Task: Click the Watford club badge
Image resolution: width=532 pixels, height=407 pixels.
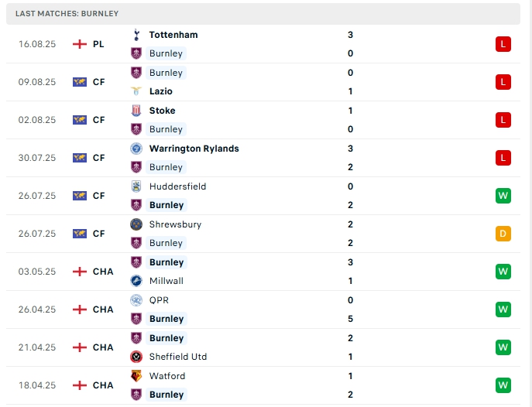Action: 136,376
